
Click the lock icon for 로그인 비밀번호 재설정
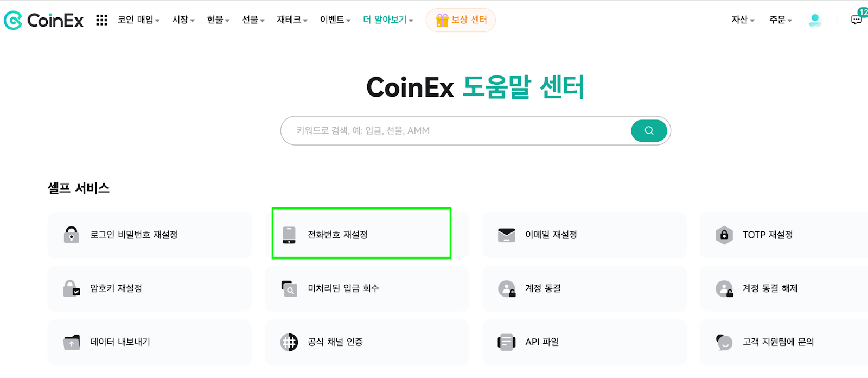tap(72, 235)
